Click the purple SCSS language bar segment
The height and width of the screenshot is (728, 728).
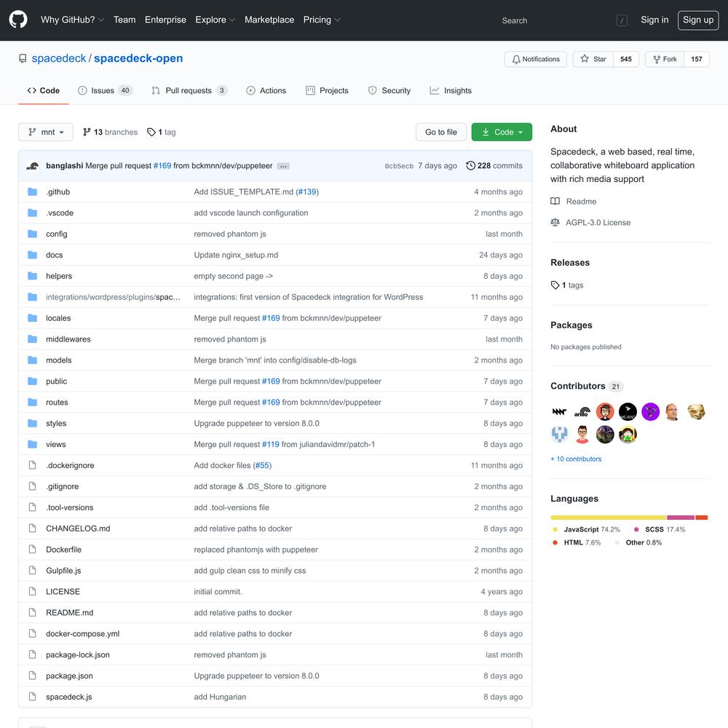click(x=681, y=518)
